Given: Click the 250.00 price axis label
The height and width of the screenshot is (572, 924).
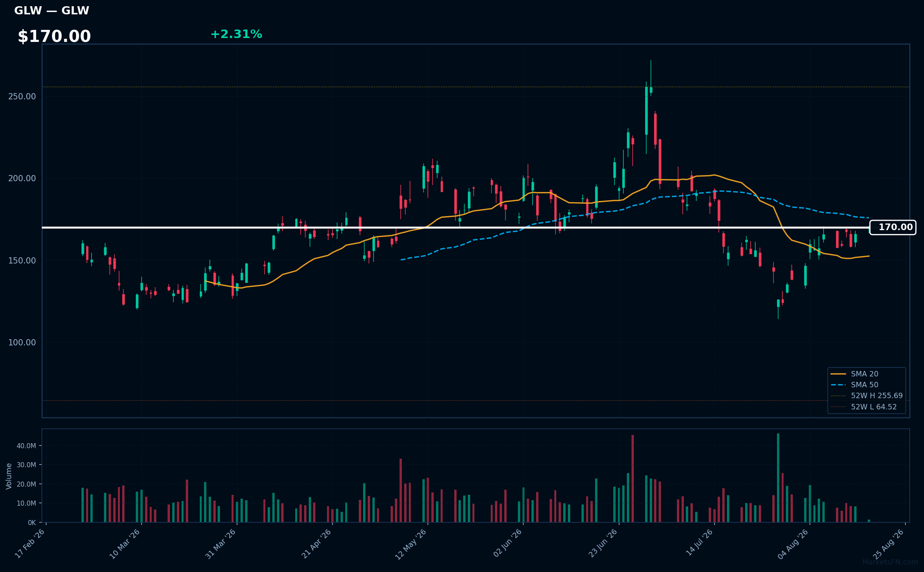Looking at the screenshot, I should click(x=22, y=96).
